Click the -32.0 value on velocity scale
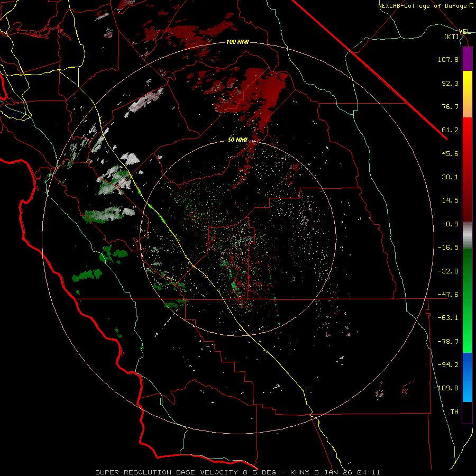 pyautogui.click(x=448, y=271)
